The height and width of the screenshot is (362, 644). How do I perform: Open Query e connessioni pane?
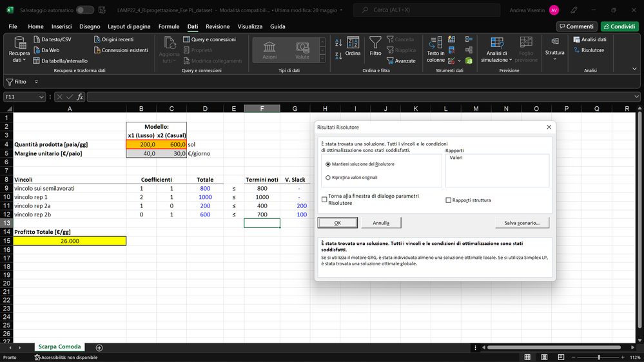(x=209, y=39)
